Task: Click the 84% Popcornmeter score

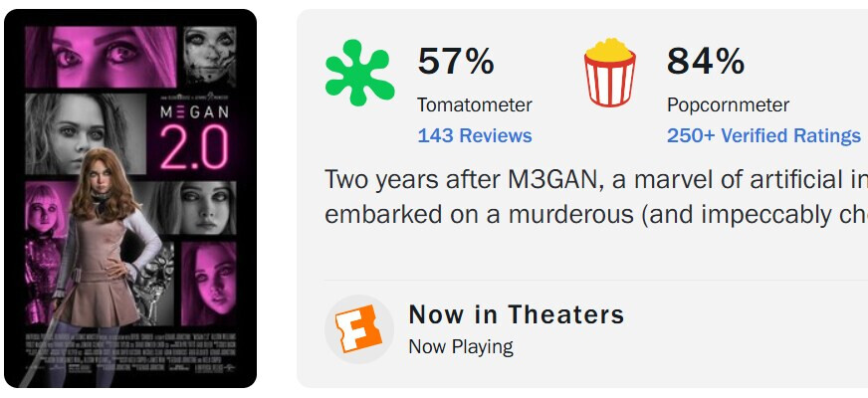Action: click(x=705, y=61)
